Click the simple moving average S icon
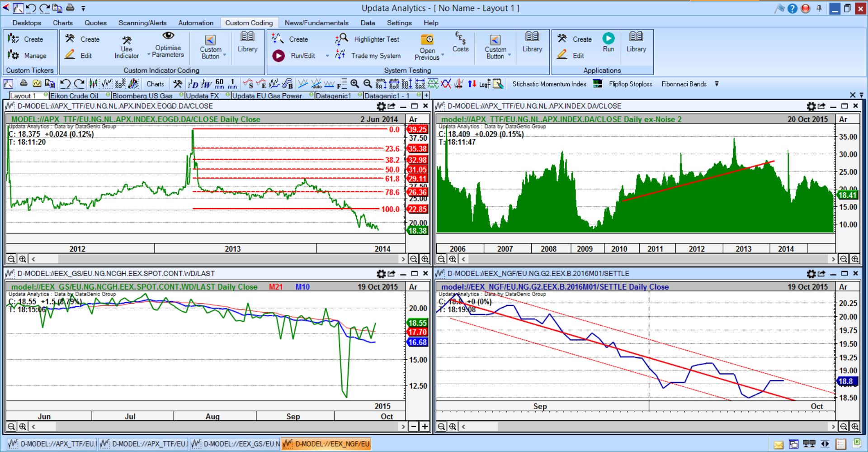Screen dimensions: 868x452 pyautogui.click(x=248, y=84)
